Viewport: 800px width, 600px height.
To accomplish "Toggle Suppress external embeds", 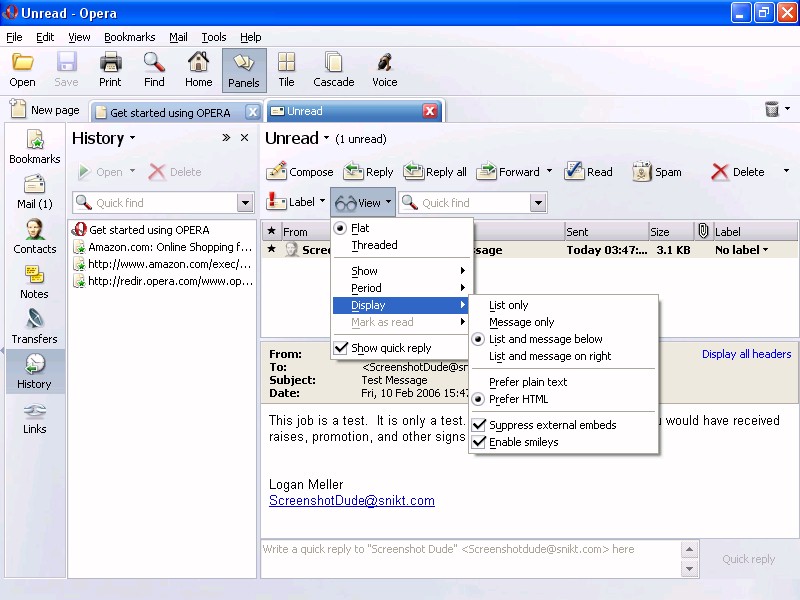I will (553, 425).
